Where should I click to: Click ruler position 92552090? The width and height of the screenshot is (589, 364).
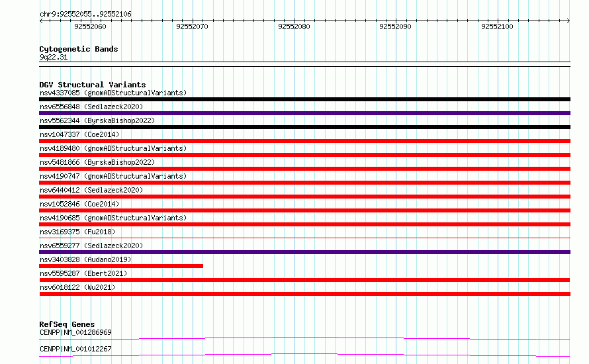tap(395, 26)
